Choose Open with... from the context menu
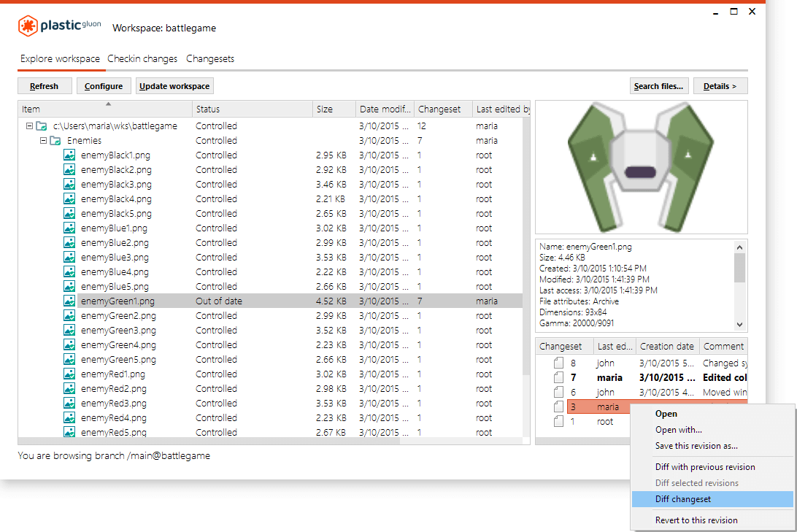 (712, 430)
